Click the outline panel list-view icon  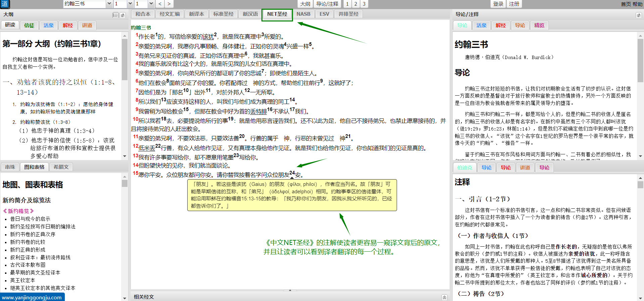pos(115,15)
